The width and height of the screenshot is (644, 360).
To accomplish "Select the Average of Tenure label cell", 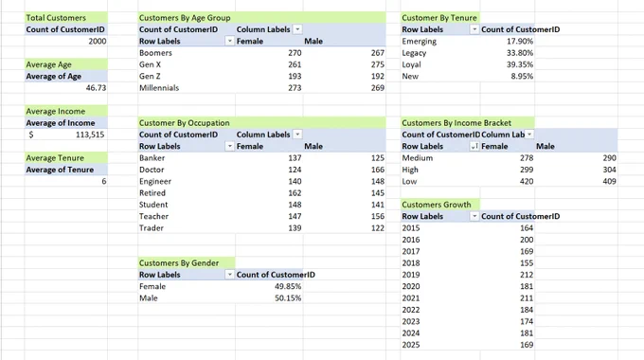I will click(x=66, y=170).
